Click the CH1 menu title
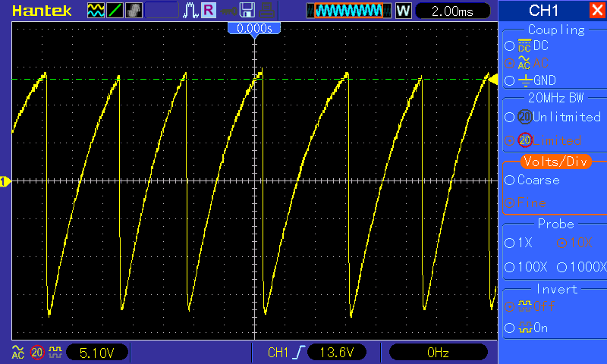Image resolution: width=607 pixels, height=364 pixels. coord(543,11)
